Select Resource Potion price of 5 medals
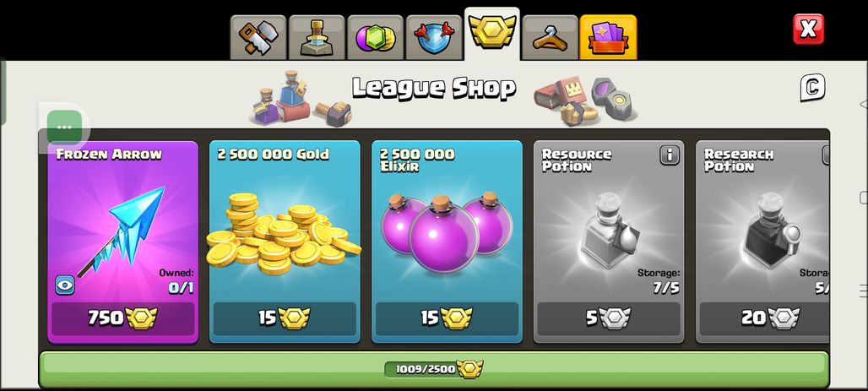Viewport: 868px width, 391px height. point(609,318)
